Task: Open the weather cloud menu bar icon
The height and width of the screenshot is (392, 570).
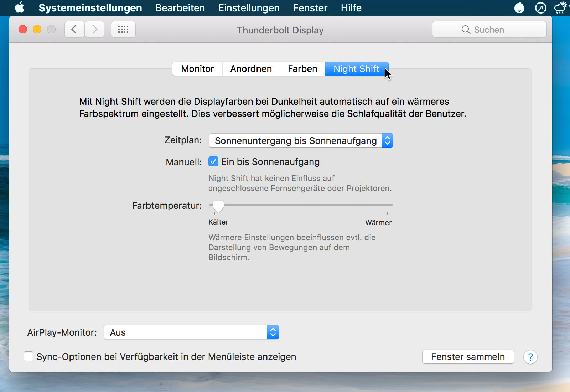Action: click(561, 8)
